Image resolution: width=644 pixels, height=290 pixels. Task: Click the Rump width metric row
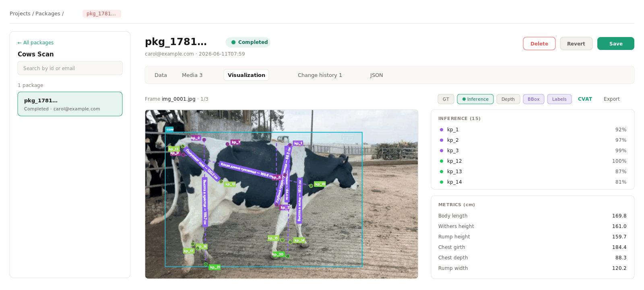(x=533, y=268)
